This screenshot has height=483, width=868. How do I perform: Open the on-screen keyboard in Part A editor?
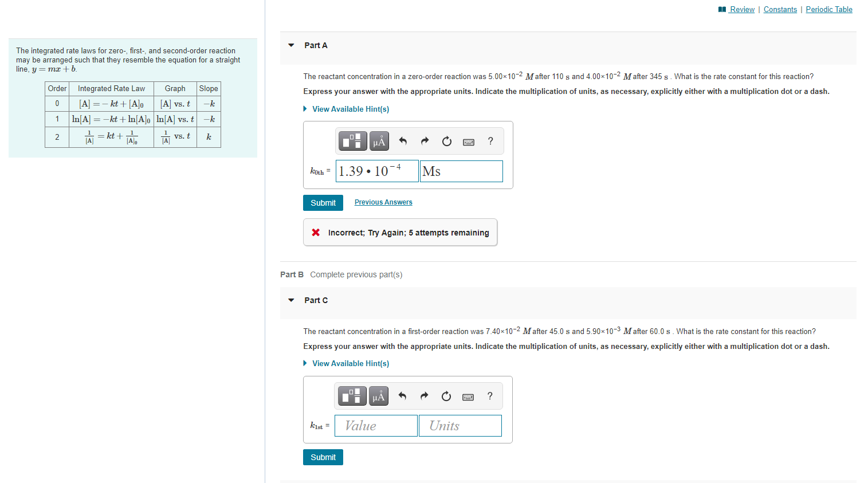[x=468, y=142]
